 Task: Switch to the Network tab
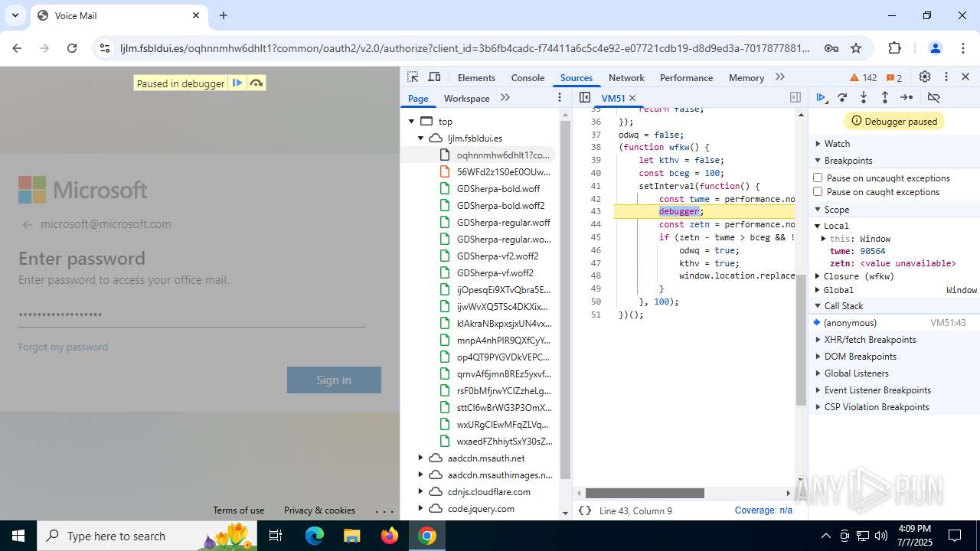(626, 77)
